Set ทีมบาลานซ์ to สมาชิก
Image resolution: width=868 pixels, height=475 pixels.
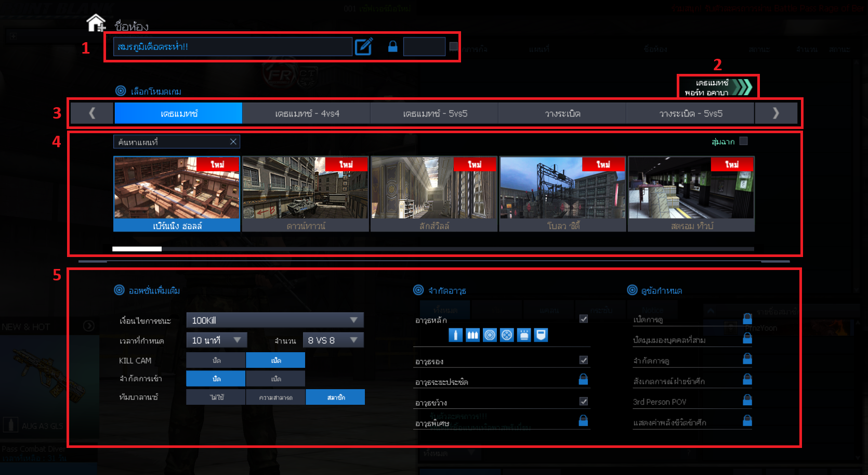(335, 397)
